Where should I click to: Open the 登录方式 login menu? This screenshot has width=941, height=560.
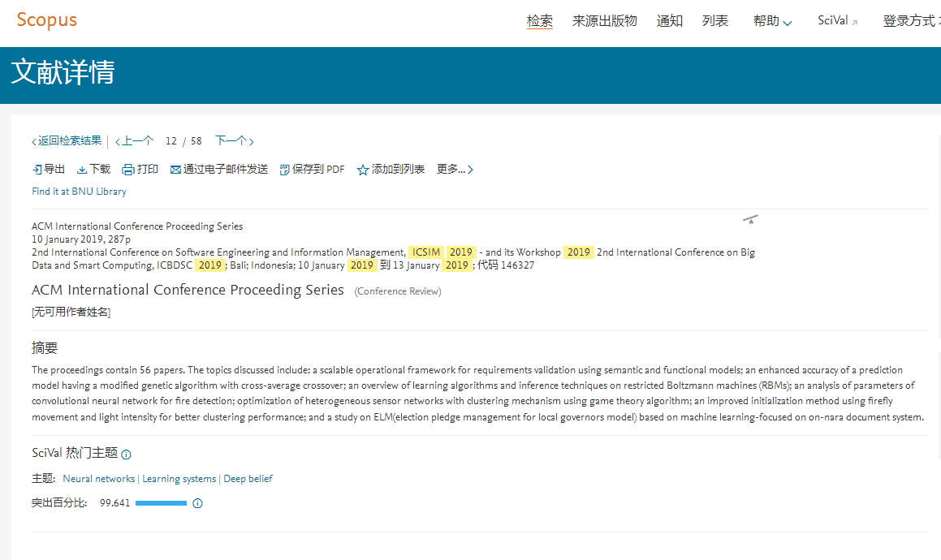pyautogui.click(x=911, y=21)
